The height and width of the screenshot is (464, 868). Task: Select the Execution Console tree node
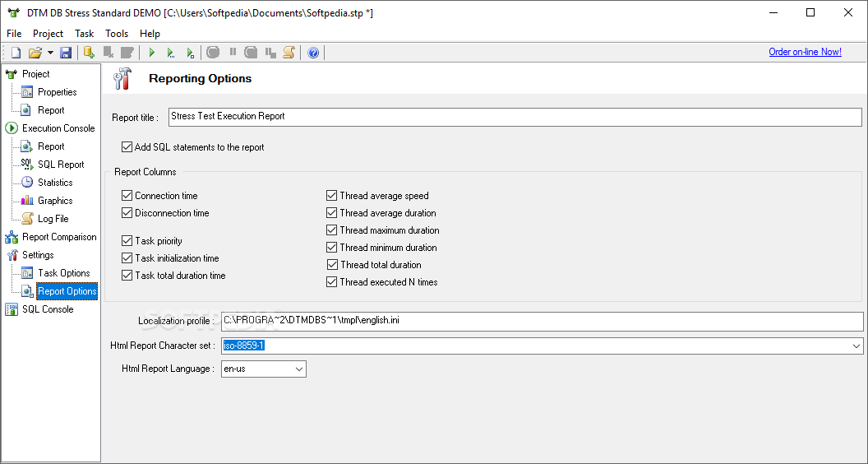pyautogui.click(x=58, y=128)
